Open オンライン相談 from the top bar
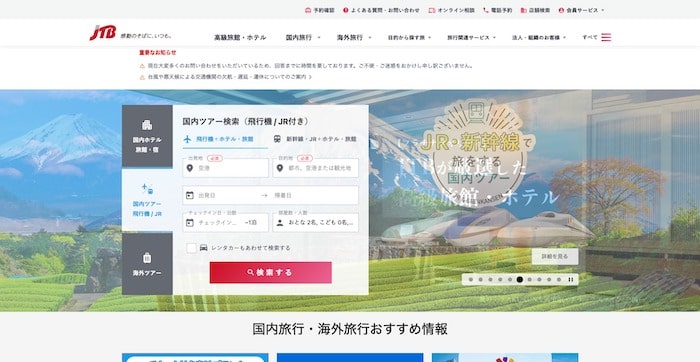Image resolution: width=700 pixels, height=362 pixels. pyautogui.click(x=451, y=10)
